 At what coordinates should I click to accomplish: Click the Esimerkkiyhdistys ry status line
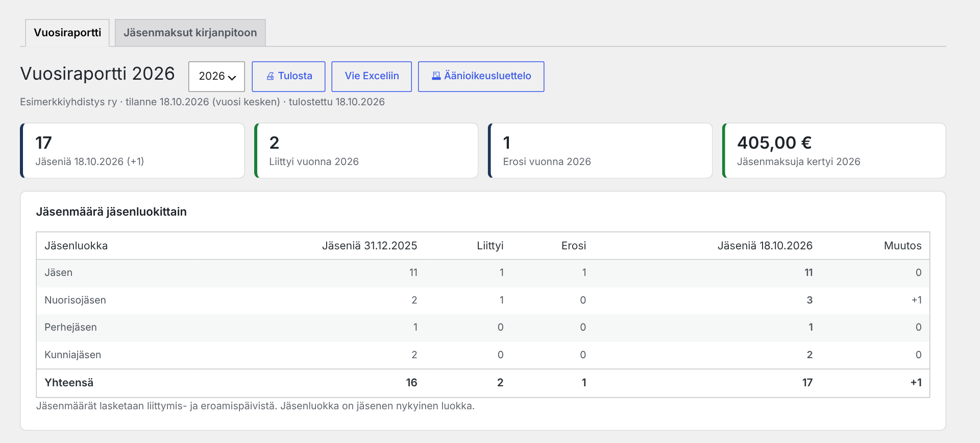[202, 102]
